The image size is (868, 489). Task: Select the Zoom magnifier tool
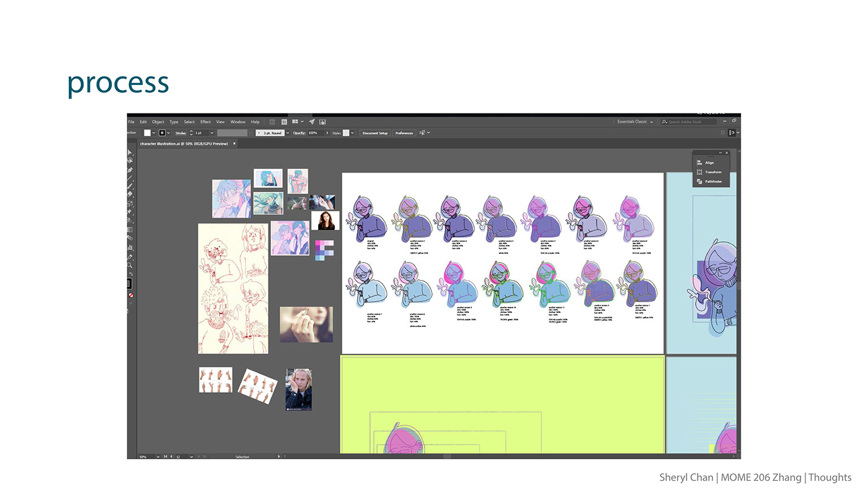[130, 265]
